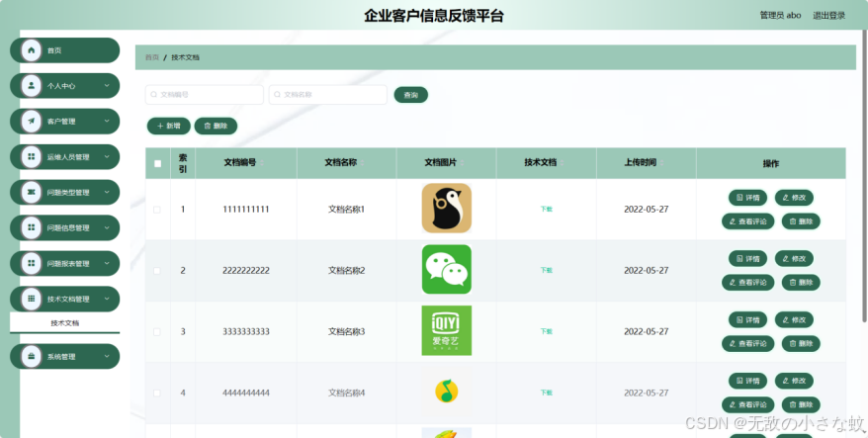Click the grid icon beside 问题报表管理
Screen dimensions: 868x438
(31, 263)
